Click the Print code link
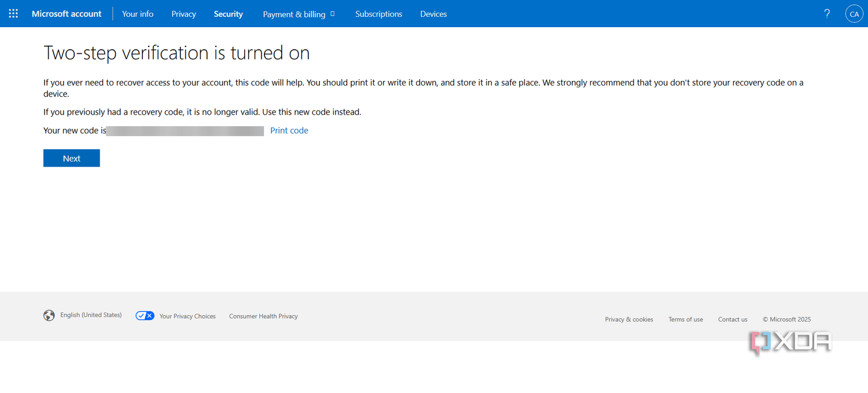 pyautogui.click(x=289, y=131)
